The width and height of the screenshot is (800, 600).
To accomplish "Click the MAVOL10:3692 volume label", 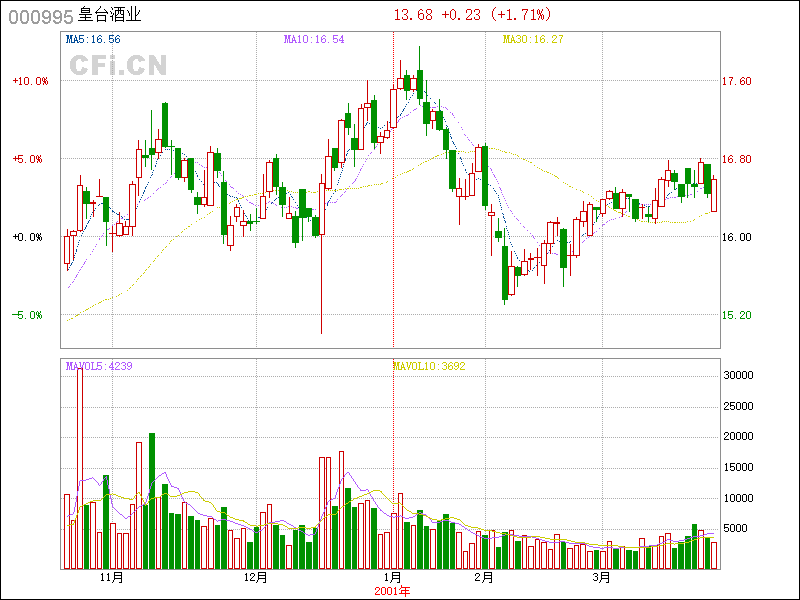I will [429, 366].
